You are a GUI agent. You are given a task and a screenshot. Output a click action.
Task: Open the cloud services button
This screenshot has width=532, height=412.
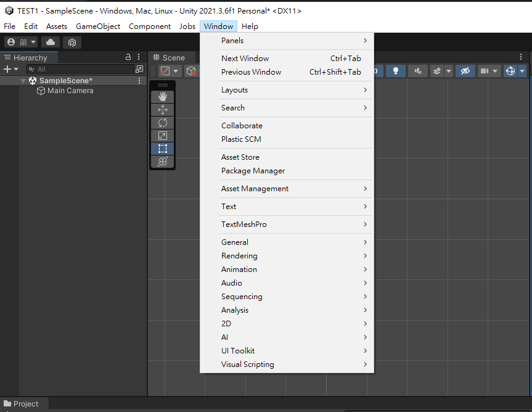[51, 42]
